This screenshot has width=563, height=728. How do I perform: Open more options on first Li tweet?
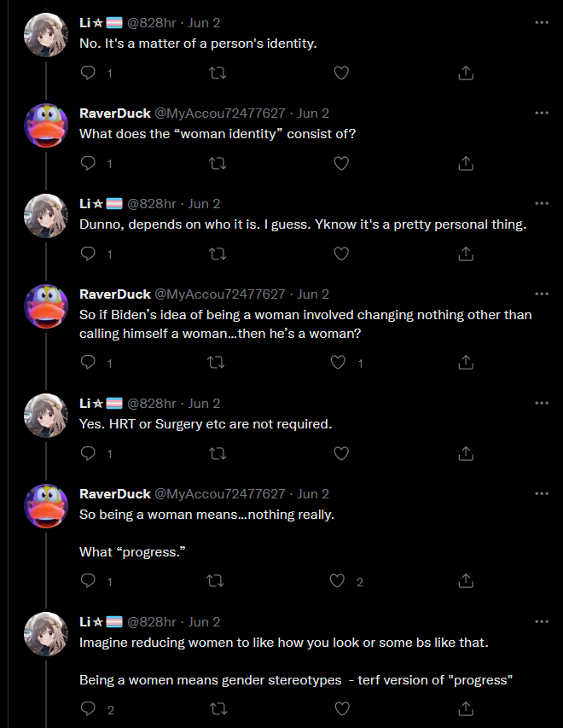[x=542, y=22]
